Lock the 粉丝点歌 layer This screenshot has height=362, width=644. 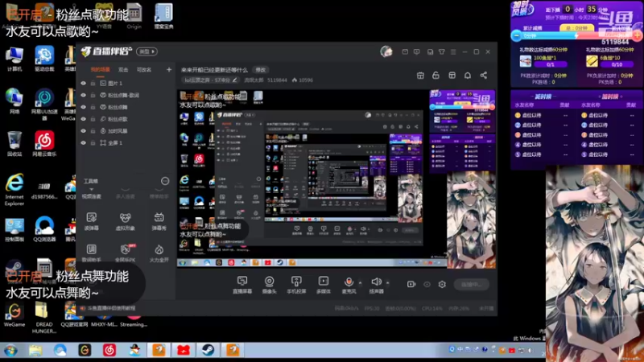tap(93, 119)
